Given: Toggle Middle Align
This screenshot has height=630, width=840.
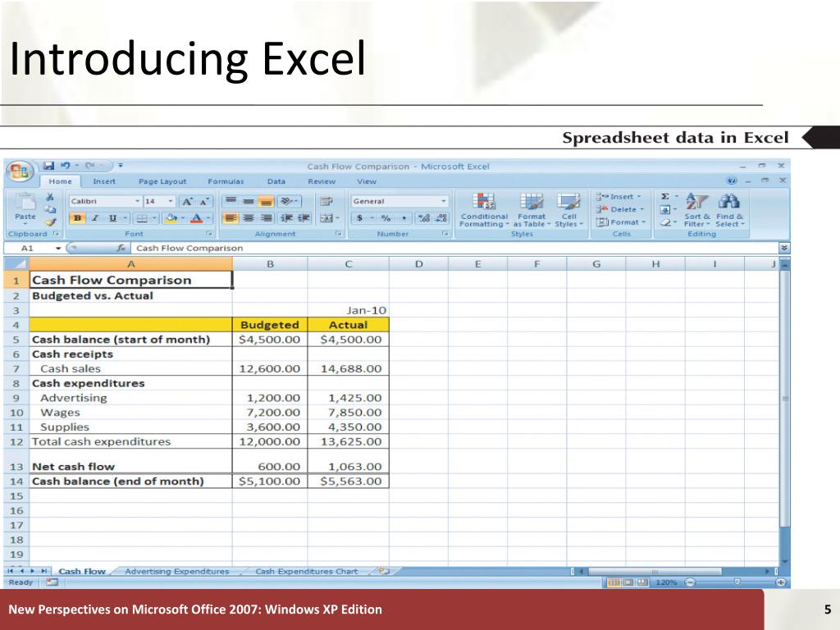Looking at the screenshot, I should (248, 202).
